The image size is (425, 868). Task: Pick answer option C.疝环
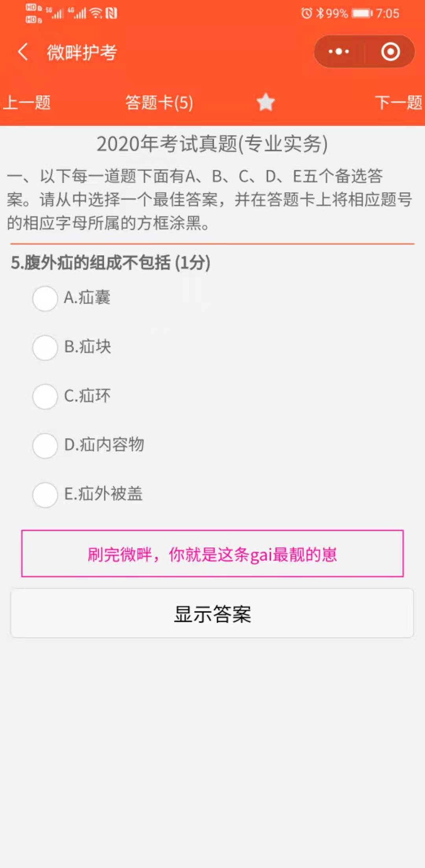click(x=45, y=396)
